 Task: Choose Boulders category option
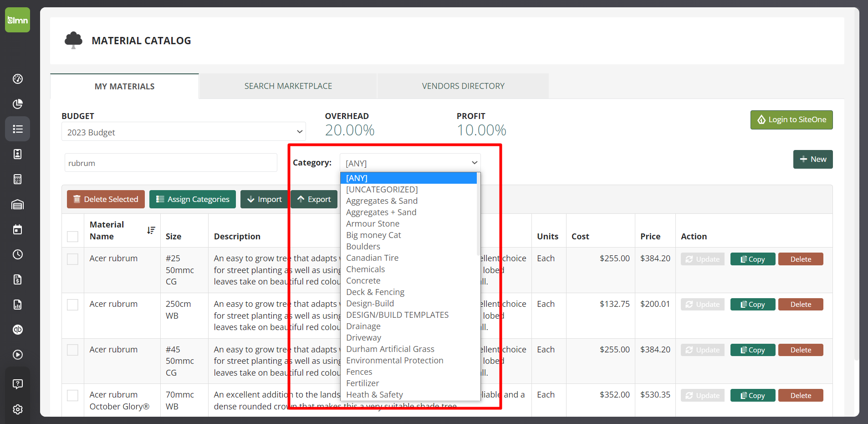(408, 246)
